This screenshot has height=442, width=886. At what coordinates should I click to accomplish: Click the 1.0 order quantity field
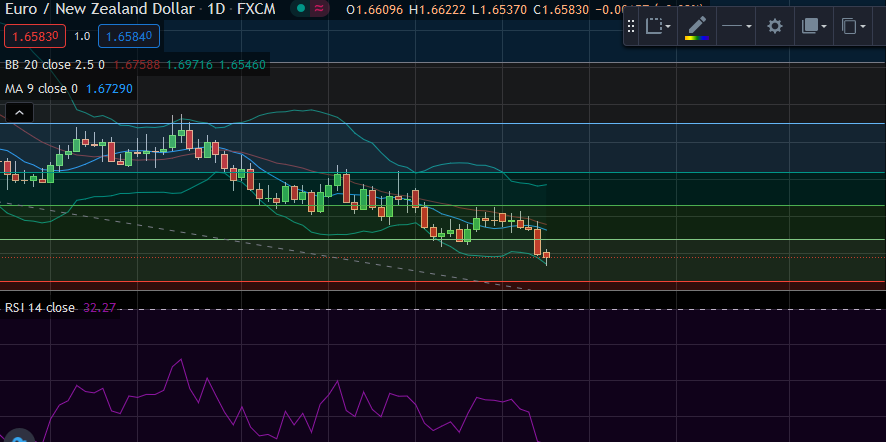[x=82, y=36]
